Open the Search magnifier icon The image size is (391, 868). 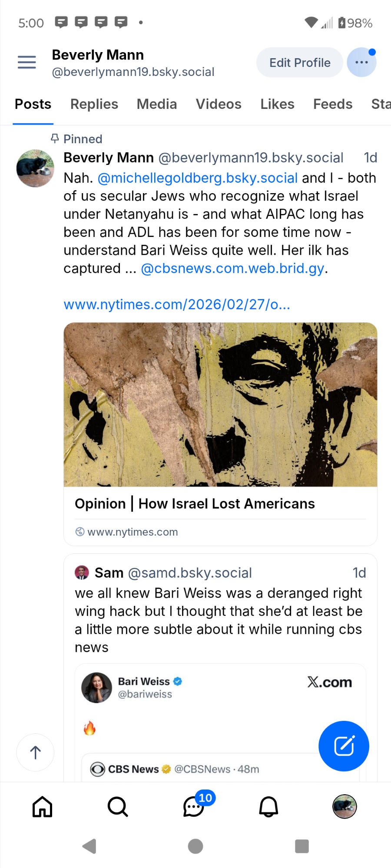pos(118,807)
